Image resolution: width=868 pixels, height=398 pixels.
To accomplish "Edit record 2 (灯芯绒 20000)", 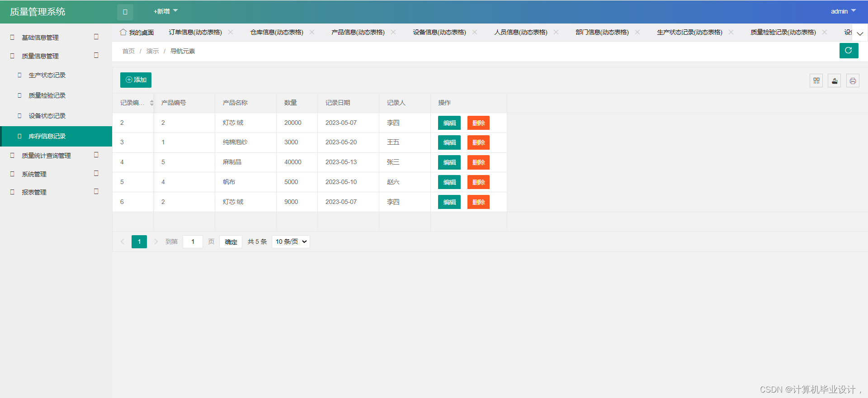I will pos(449,123).
